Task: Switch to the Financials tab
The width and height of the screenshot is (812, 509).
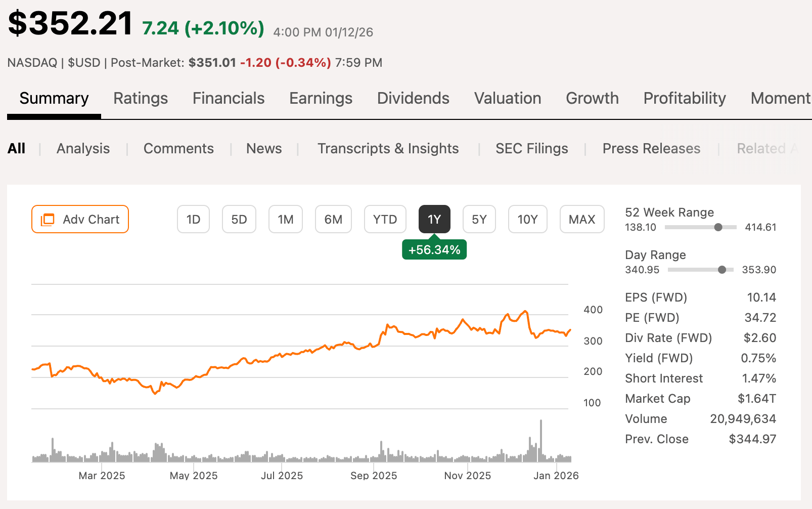Action: click(229, 98)
